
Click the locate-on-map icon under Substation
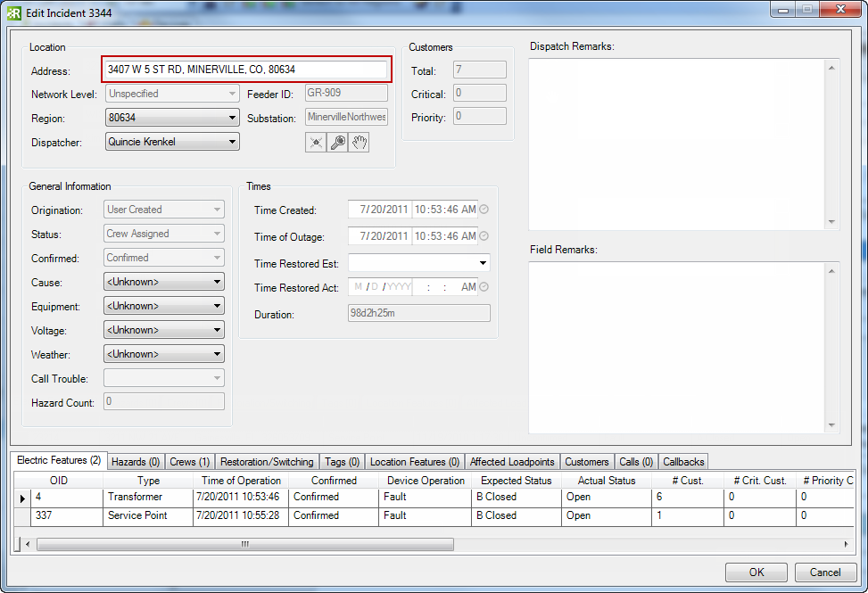pyautogui.click(x=316, y=143)
